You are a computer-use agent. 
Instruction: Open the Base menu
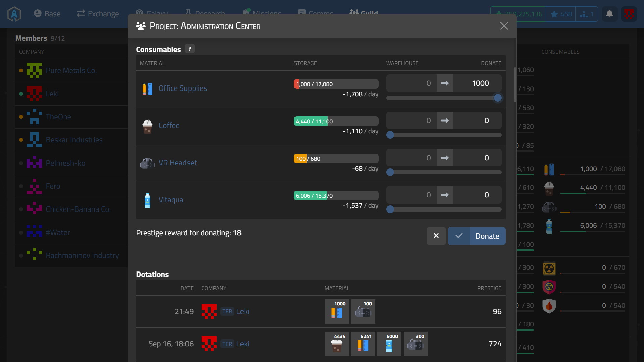(47, 14)
